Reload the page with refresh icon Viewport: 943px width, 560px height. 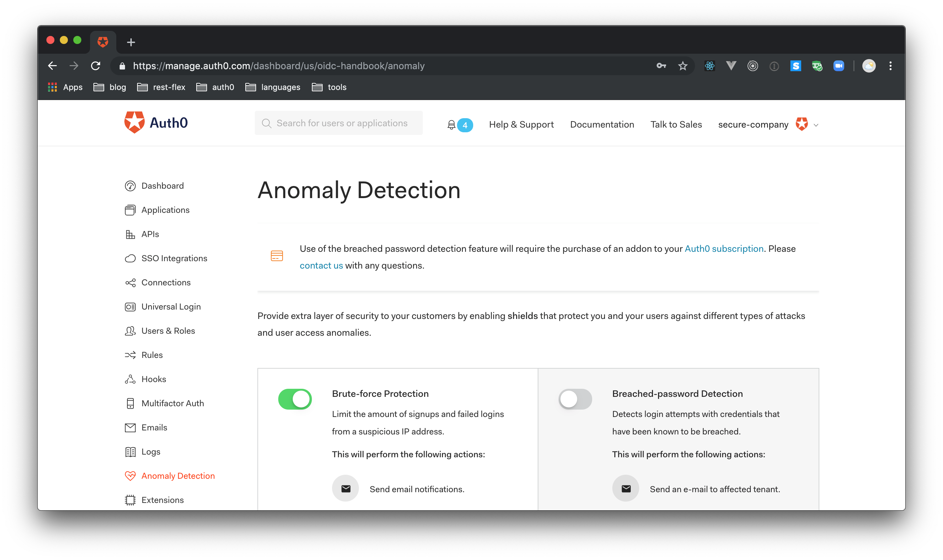[x=96, y=66]
